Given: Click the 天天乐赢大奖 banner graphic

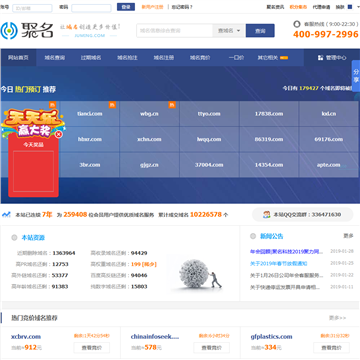Looking at the screenshot, I should tap(33, 122).
